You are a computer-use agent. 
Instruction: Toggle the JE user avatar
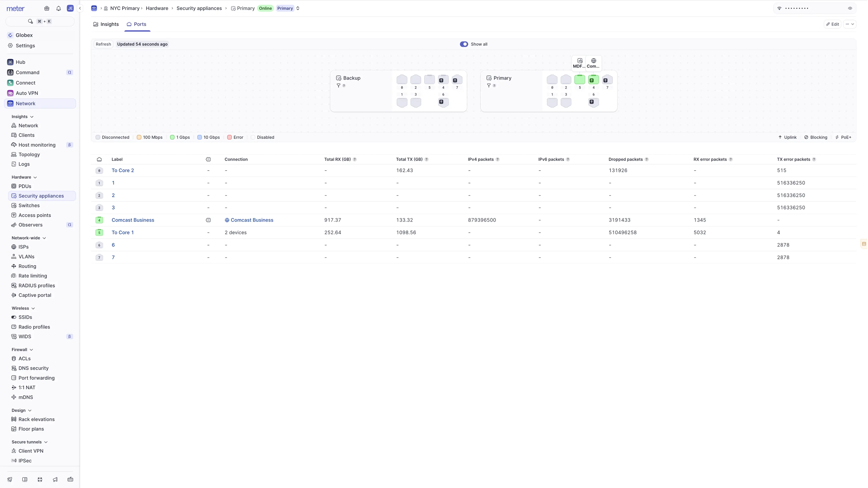tap(70, 8)
